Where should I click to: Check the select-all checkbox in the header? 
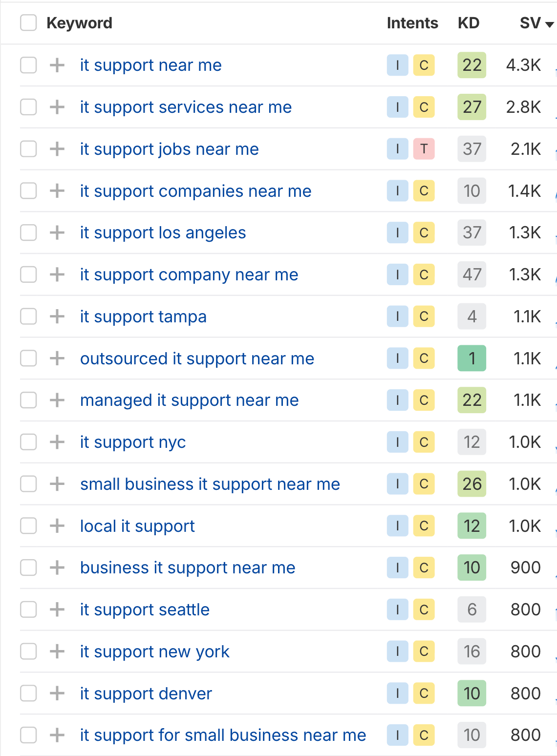pos(28,22)
